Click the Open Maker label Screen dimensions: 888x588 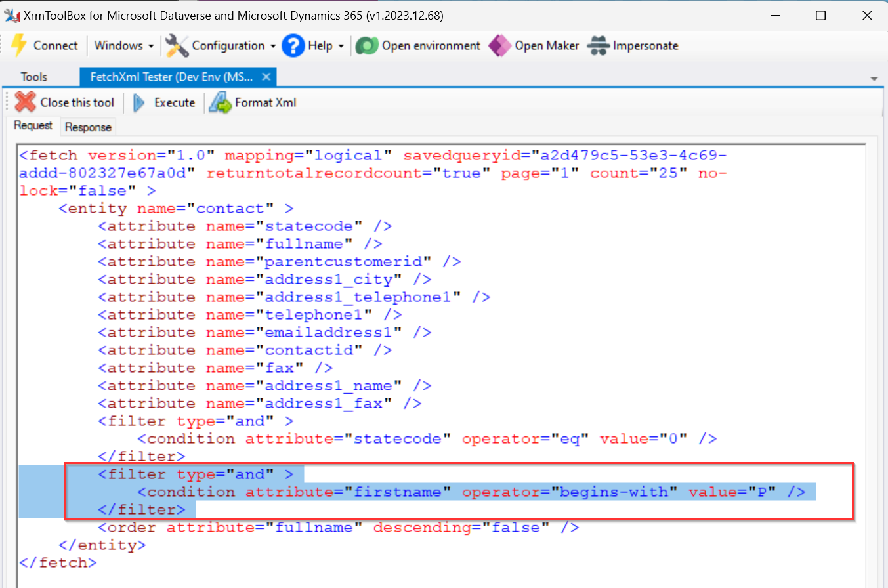pos(547,46)
